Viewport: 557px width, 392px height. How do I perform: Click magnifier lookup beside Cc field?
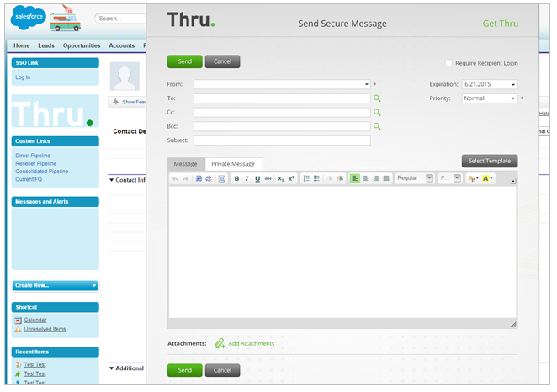[377, 113]
